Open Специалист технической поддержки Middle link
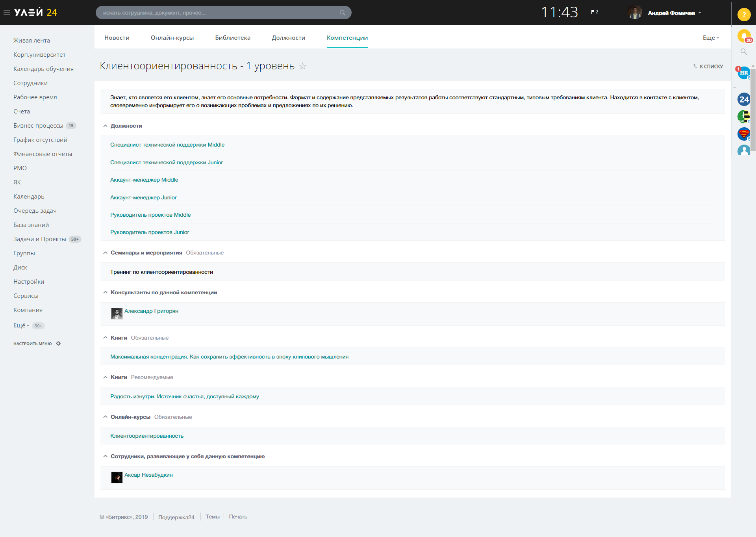Screen dimensions: 756x537 (167, 145)
